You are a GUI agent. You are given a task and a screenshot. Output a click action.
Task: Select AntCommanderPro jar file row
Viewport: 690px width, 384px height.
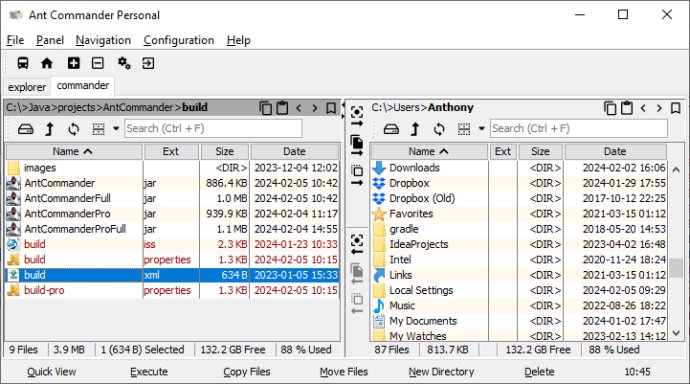[x=172, y=214]
